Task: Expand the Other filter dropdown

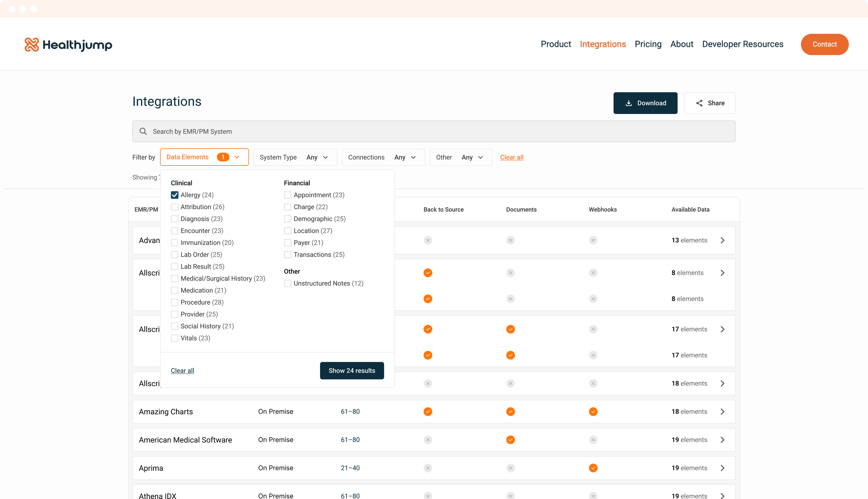Action: pos(461,157)
